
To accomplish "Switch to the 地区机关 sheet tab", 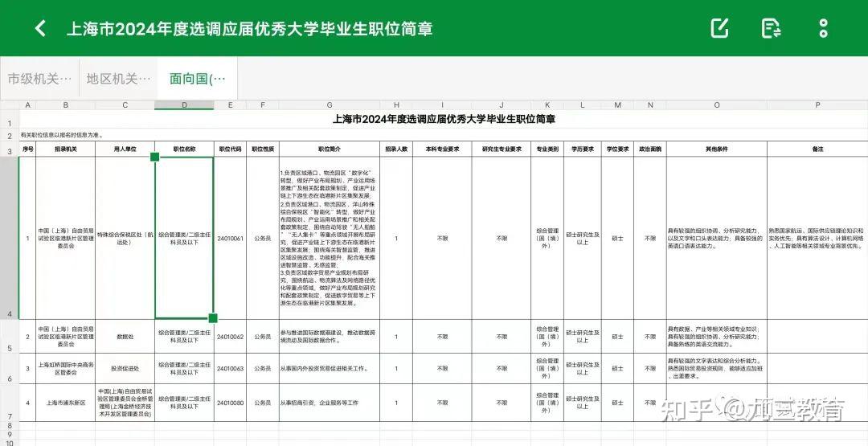I will 118,79.
